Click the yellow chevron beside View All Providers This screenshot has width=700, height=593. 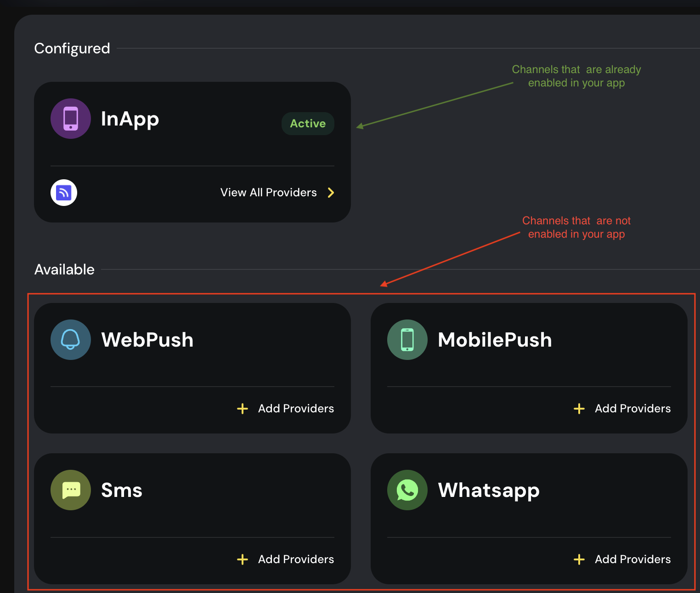click(331, 193)
